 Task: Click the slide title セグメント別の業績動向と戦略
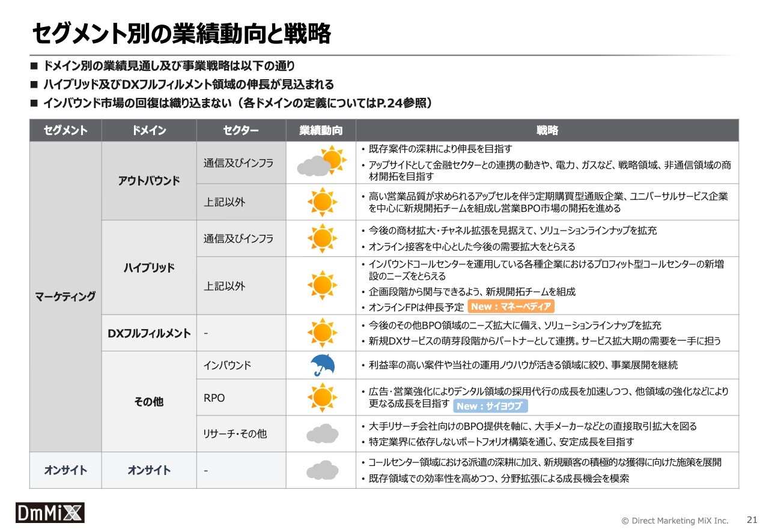point(181,34)
